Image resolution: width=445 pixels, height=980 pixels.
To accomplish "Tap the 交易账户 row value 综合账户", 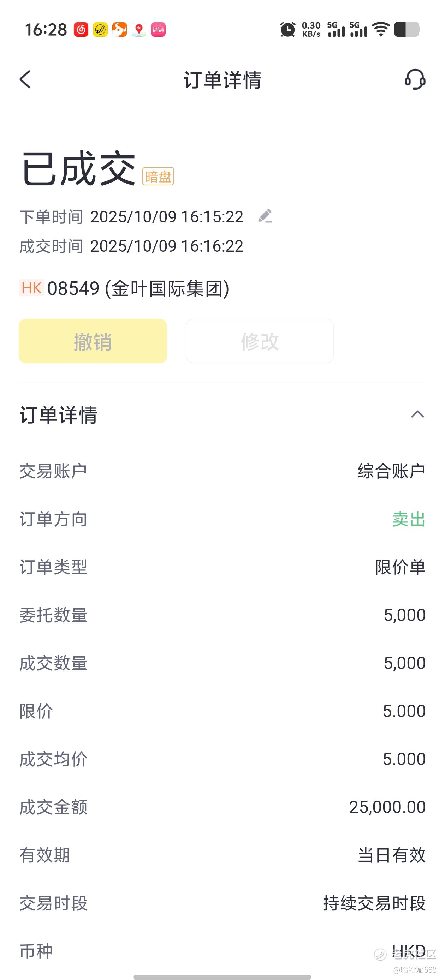I will coord(391,471).
